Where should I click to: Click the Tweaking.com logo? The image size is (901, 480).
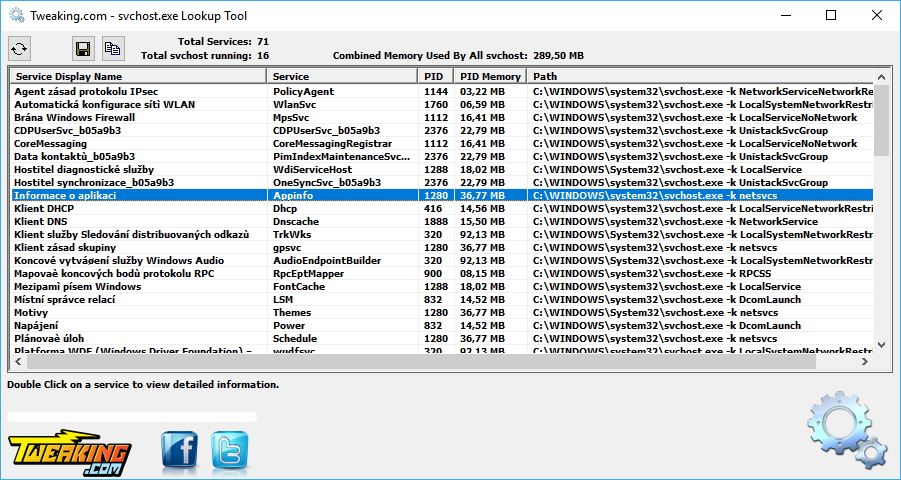tap(70, 452)
